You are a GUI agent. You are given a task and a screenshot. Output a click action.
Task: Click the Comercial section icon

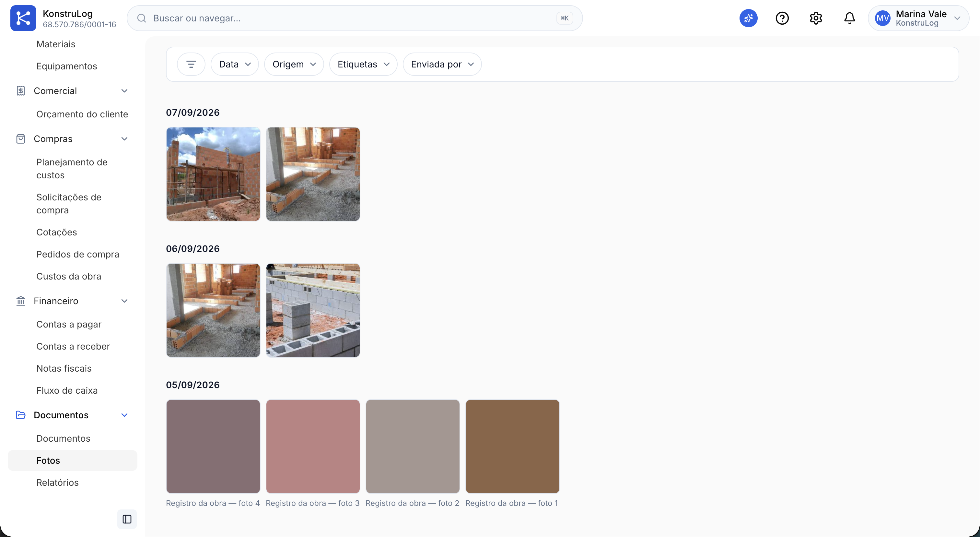click(21, 91)
